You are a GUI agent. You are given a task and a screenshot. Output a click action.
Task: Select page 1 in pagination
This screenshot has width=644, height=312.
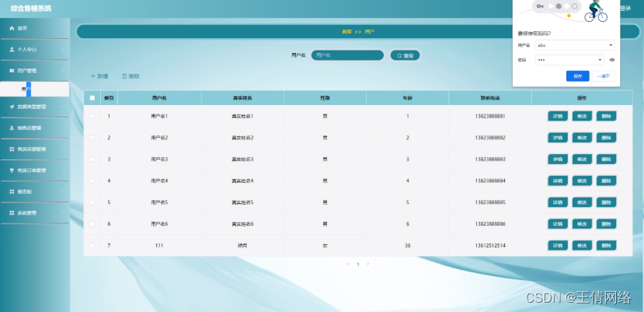click(x=358, y=265)
